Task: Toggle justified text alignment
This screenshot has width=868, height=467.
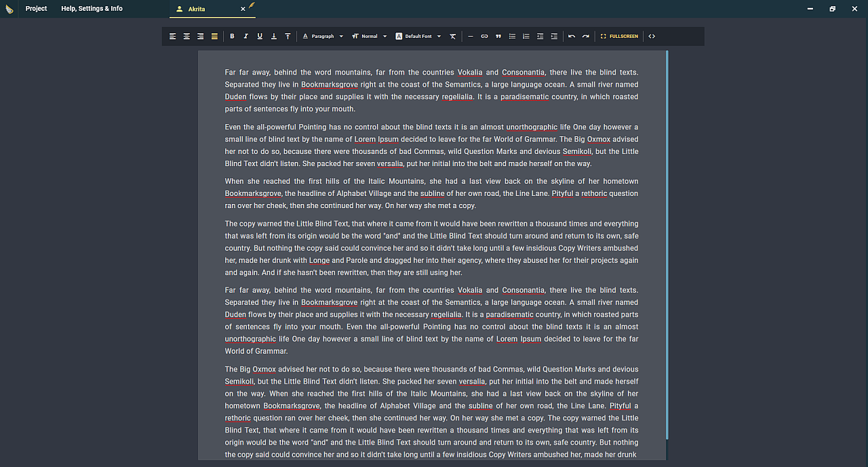Action: (x=214, y=36)
